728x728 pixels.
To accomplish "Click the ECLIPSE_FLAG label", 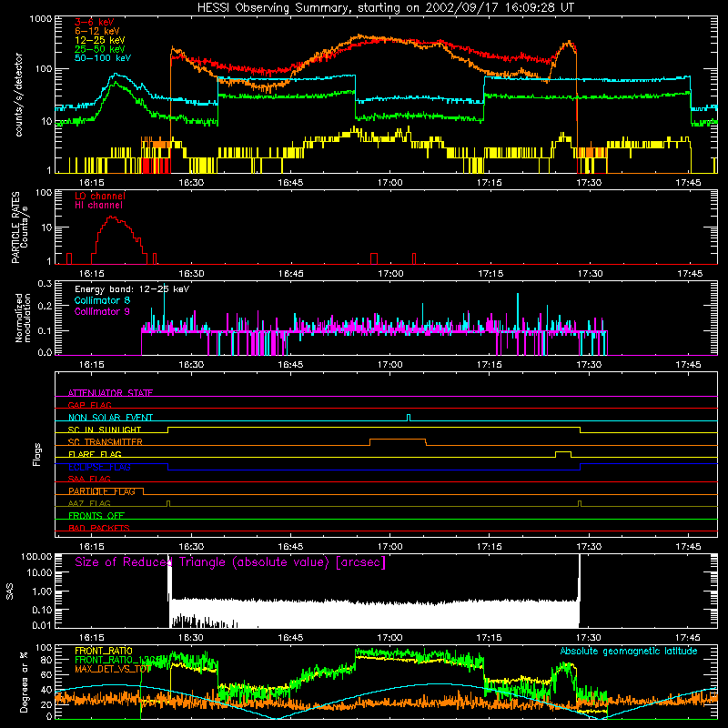I will 99,467.
